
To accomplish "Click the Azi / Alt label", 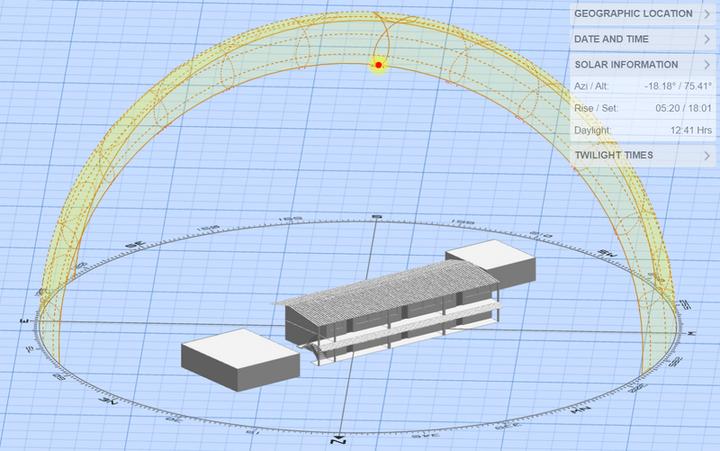I will pyautogui.click(x=591, y=86).
